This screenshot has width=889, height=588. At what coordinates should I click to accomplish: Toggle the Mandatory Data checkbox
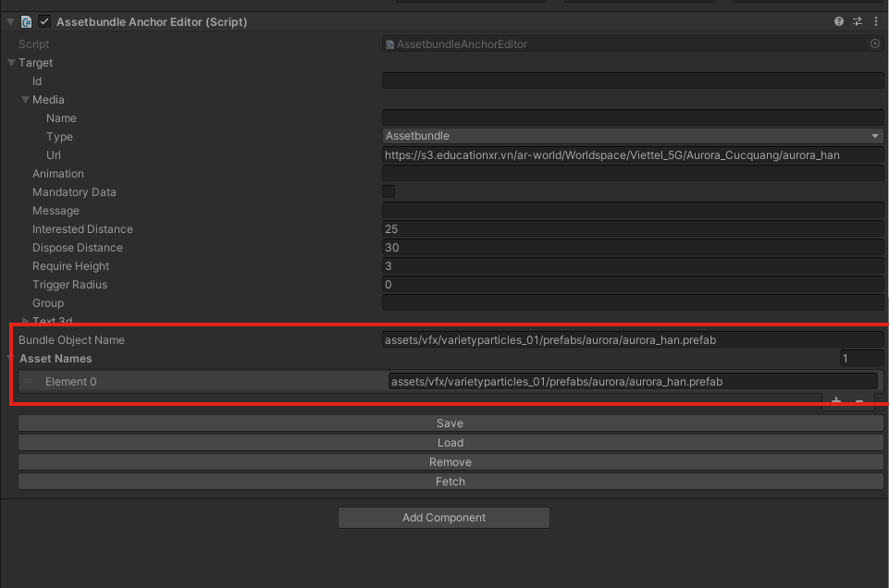(x=389, y=191)
